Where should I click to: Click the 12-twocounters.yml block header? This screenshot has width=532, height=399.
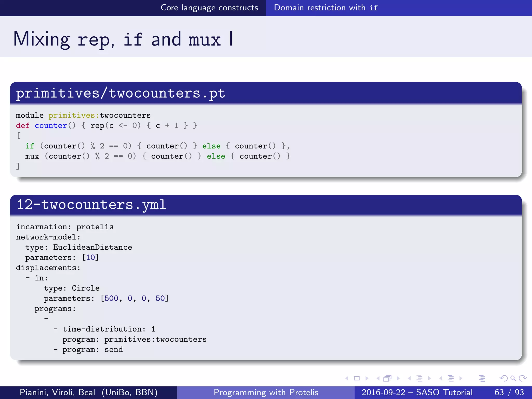[x=266, y=205]
